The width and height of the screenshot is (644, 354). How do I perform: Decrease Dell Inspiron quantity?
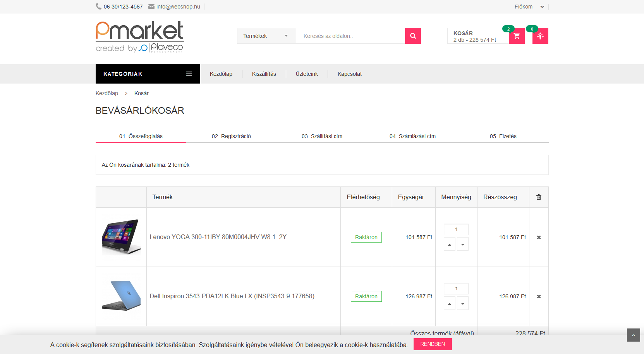(463, 304)
